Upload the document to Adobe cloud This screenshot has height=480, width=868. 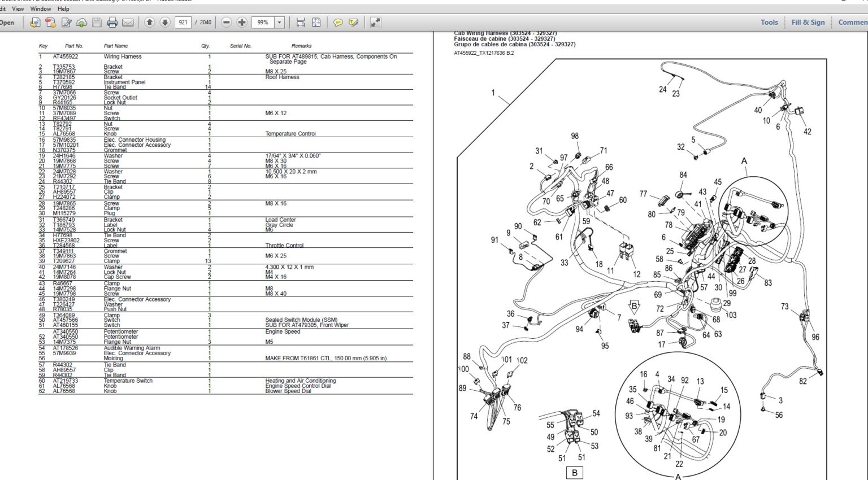(x=81, y=23)
